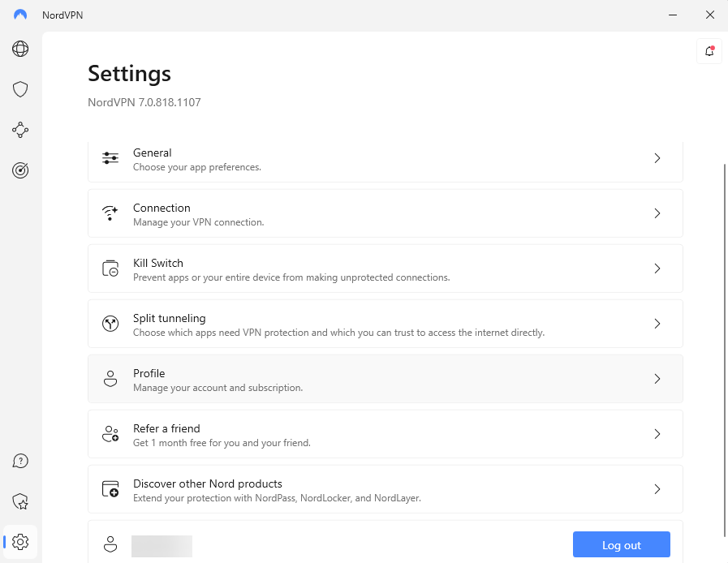This screenshot has height=563, width=728.
Task: Expand the General settings chevron
Action: click(657, 159)
